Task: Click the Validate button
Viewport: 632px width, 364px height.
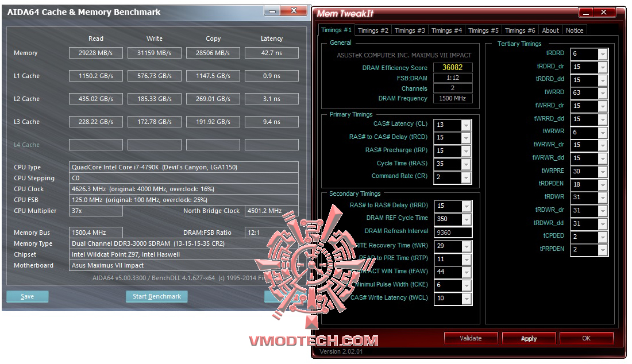Action: tap(471, 338)
